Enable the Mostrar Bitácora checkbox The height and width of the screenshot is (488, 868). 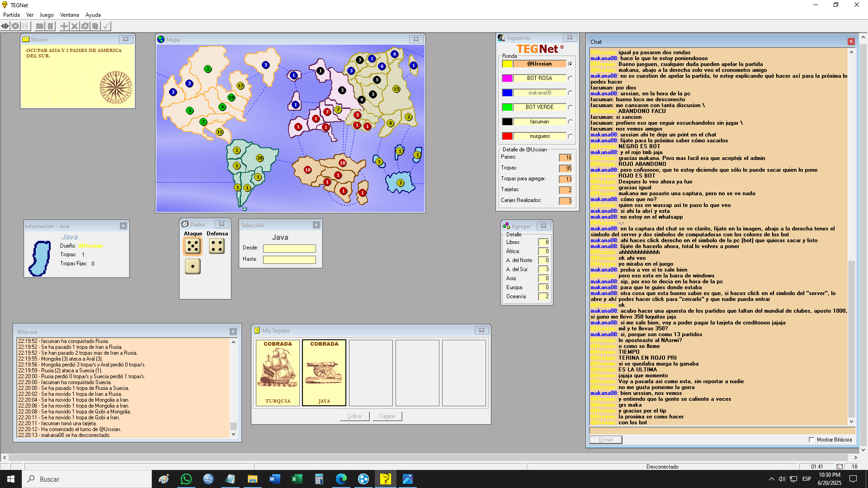(x=811, y=440)
